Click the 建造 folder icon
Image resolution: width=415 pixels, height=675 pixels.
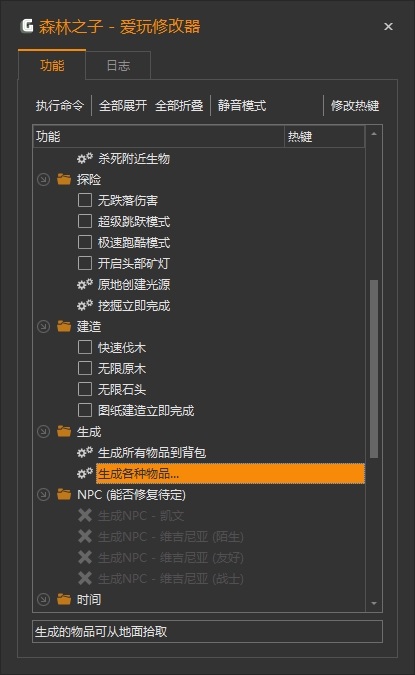coord(64,326)
